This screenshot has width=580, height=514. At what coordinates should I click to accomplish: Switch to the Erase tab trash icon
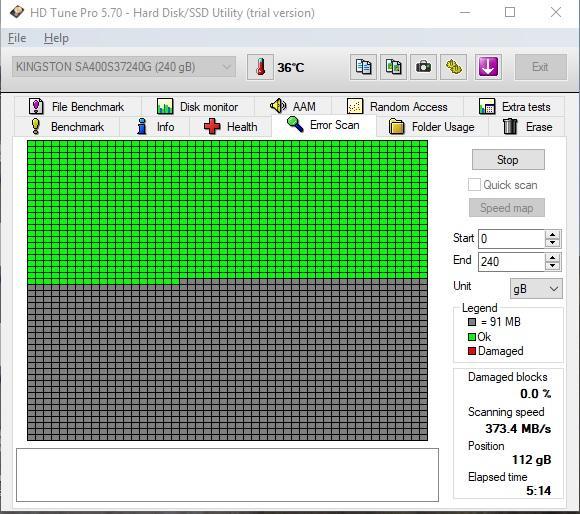(527, 127)
